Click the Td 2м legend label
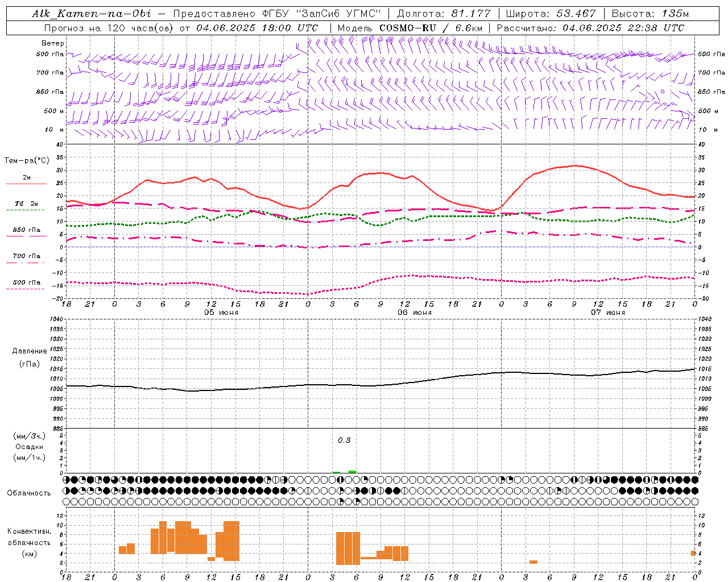Screen dimensions: 728x582 coord(27,203)
